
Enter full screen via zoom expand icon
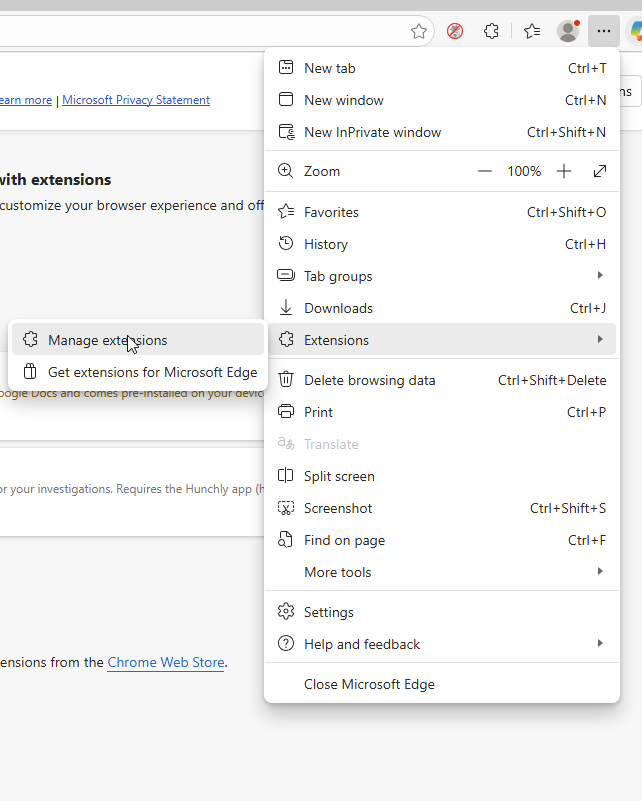click(x=600, y=171)
